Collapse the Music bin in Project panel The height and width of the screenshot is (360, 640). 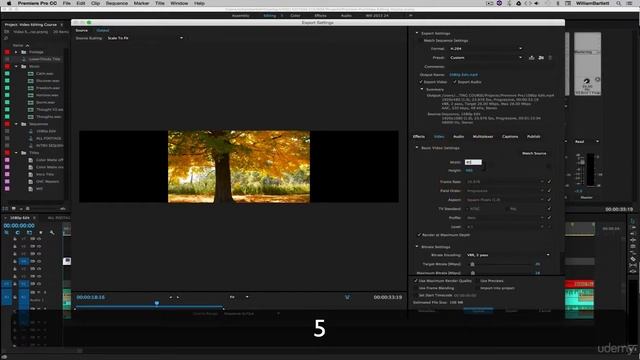point(16,66)
